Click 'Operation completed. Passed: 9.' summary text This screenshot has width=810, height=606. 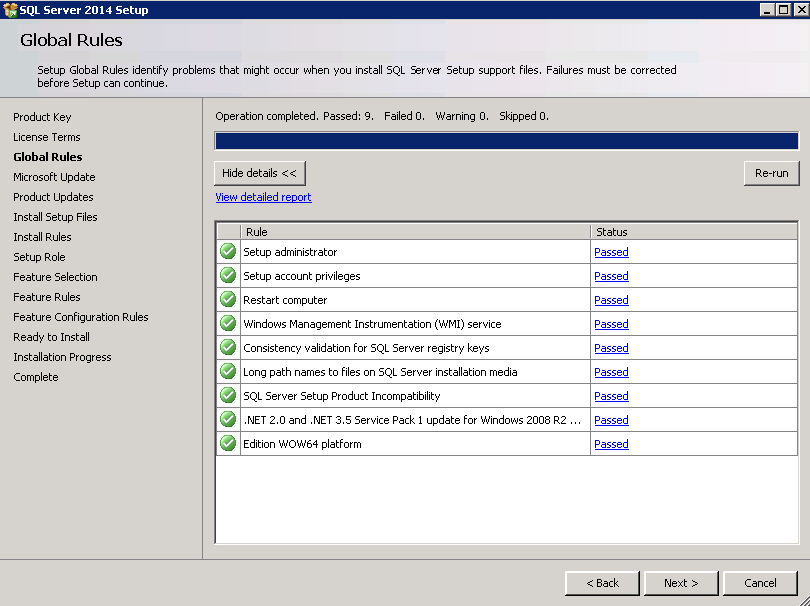tap(294, 116)
